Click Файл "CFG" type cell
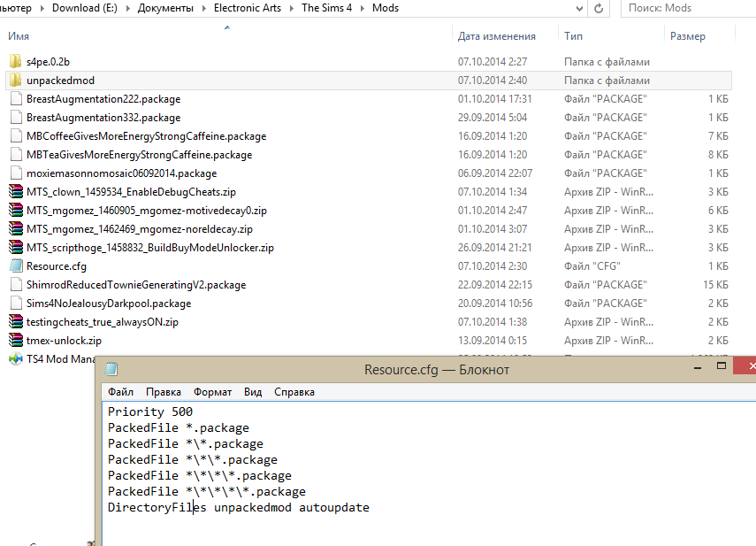The height and width of the screenshot is (546, 756). (x=592, y=266)
